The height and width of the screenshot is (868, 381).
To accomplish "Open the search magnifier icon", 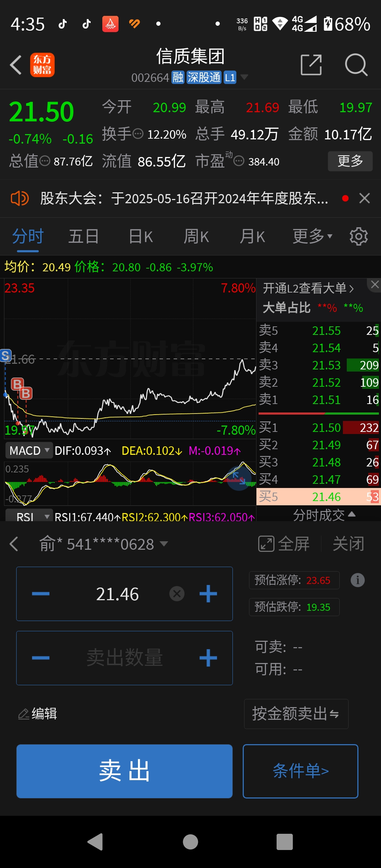I will point(356,65).
